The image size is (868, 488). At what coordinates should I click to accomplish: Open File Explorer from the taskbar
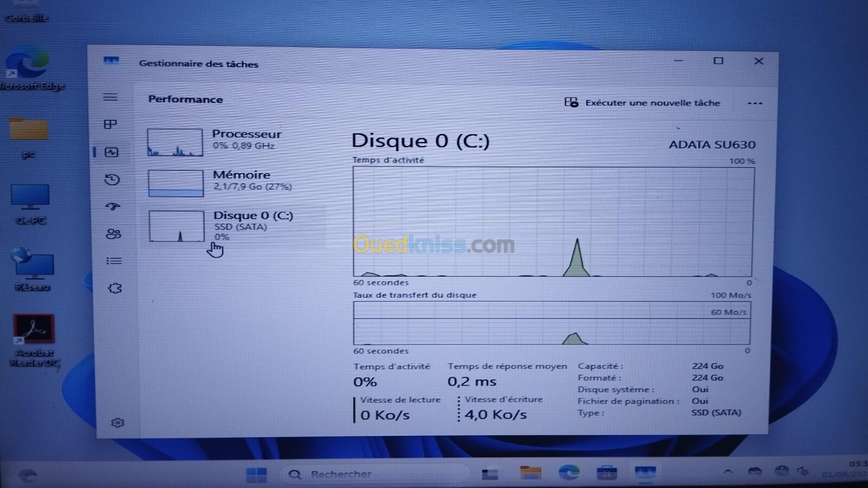530,473
